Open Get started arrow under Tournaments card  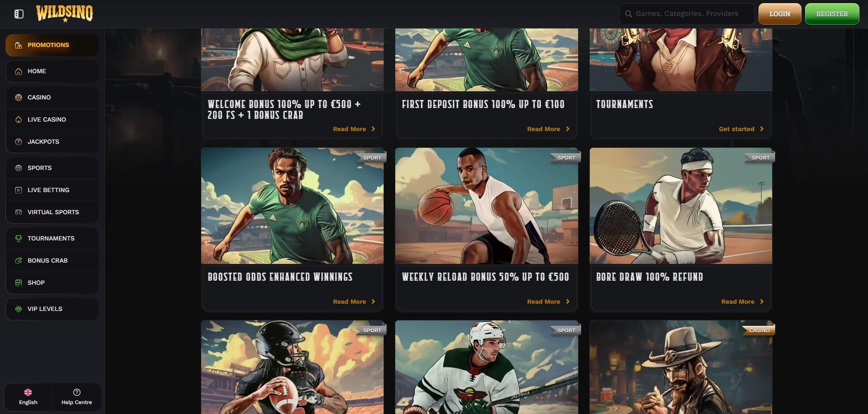[762, 129]
